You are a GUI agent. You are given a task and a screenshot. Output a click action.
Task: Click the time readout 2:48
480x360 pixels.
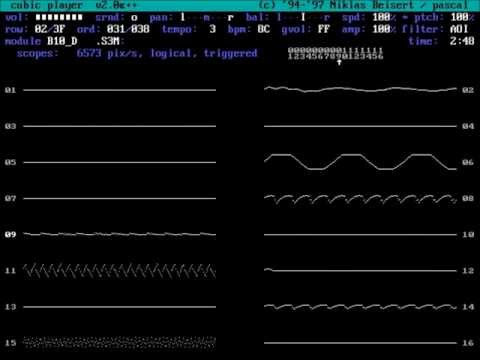pos(462,41)
